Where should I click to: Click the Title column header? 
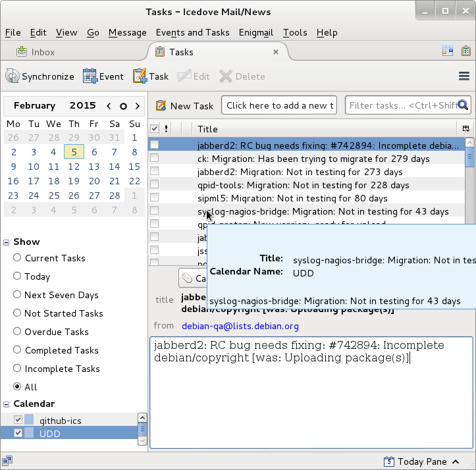pos(324,129)
